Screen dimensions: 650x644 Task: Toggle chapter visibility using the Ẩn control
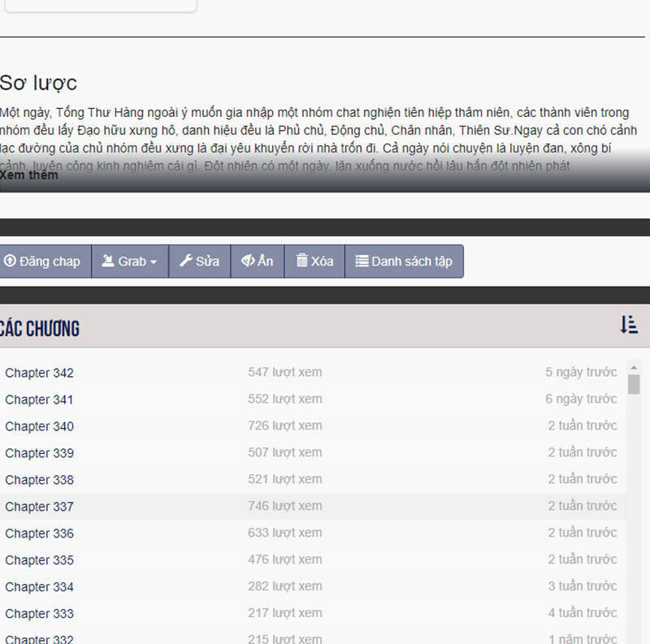[257, 261]
